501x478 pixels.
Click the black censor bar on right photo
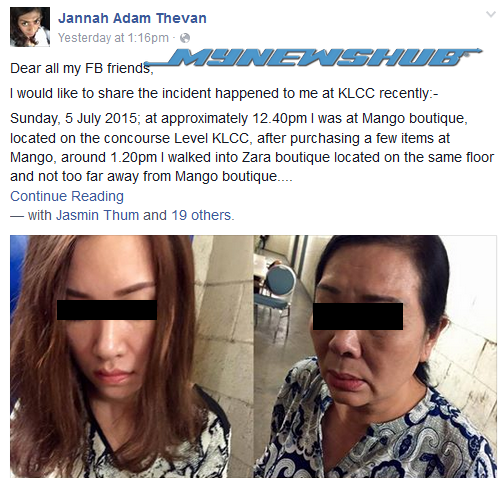click(x=358, y=317)
